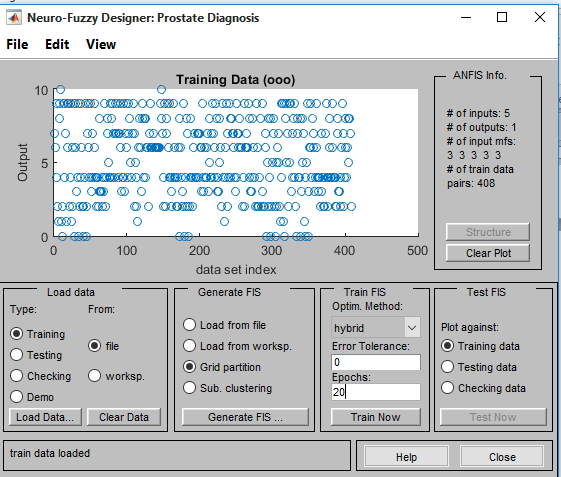The width and height of the screenshot is (561, 477).
Task: Click the Output y-axis label
Action: (x=23, y=162)
